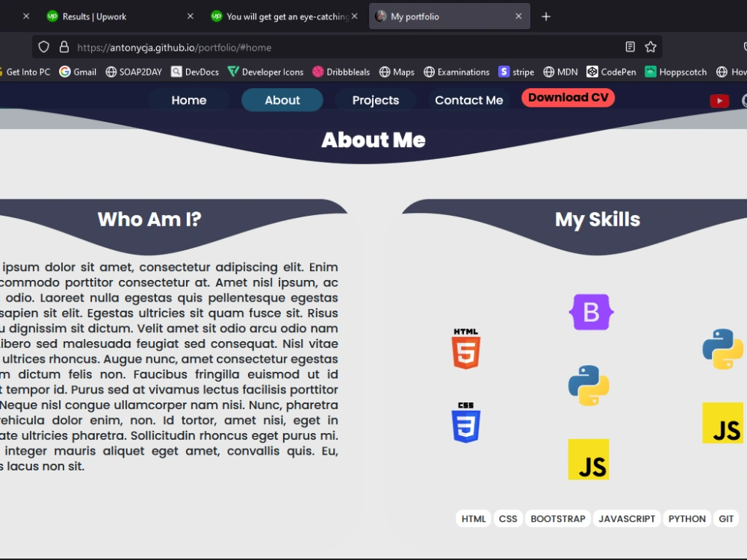Select the GIT skill tag

[x=726, y=519]
